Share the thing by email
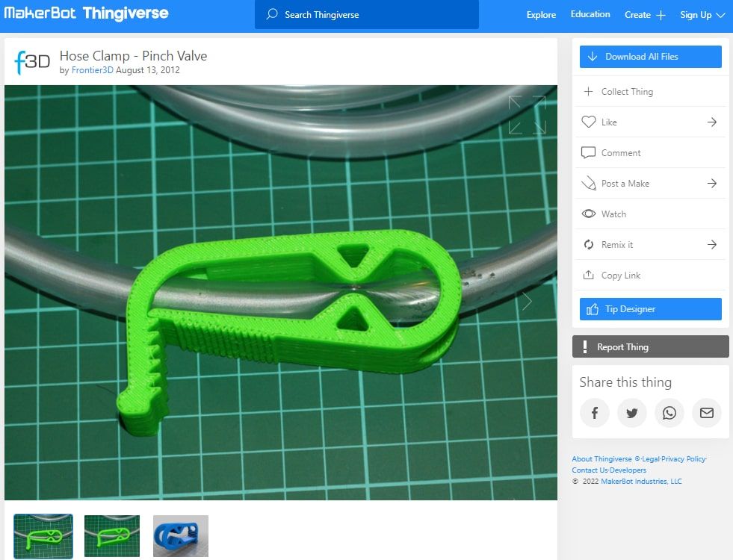Image resolution: width=733 pixels, height=560 pixels. click(x=707, y=413)
